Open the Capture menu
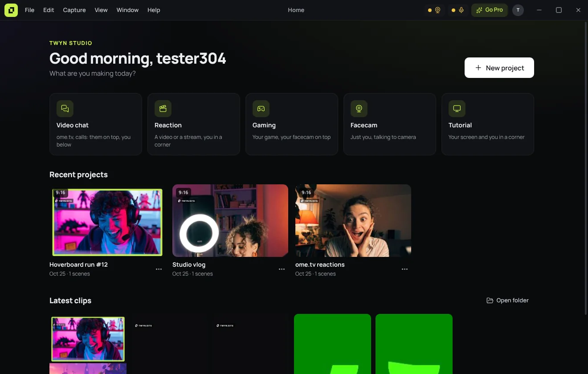 click(x=74, y=10)
